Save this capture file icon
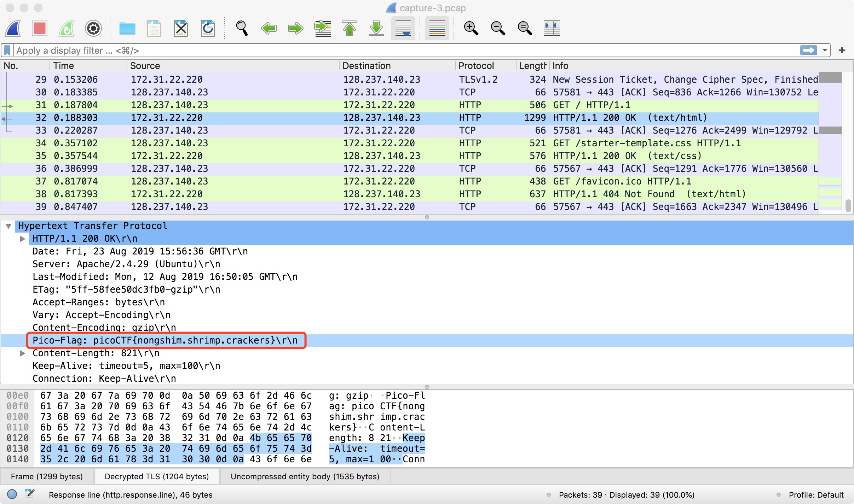854x504 pixels. (154, 28)
